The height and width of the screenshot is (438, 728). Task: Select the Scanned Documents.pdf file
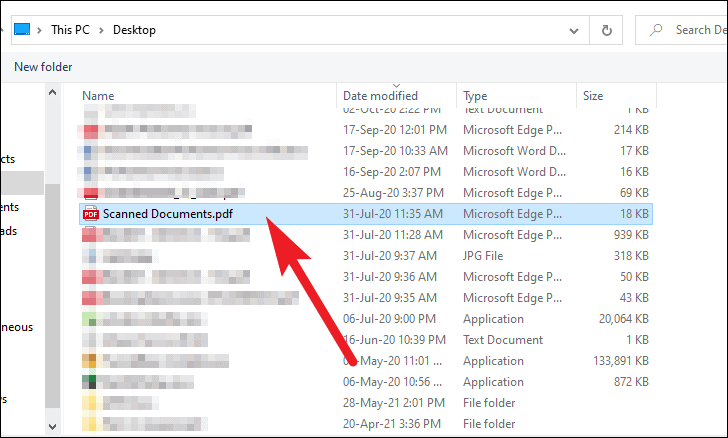click(x=366, y=214)
